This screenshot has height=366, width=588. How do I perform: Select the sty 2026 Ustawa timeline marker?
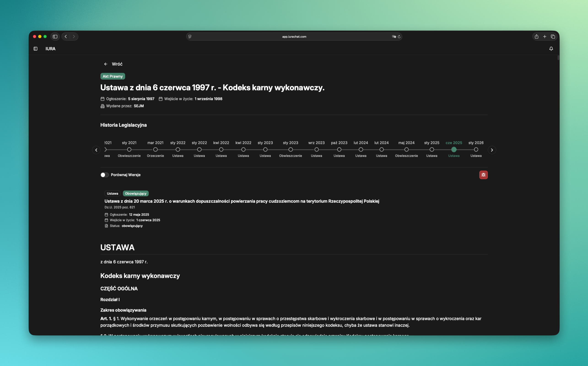[476, 150]
